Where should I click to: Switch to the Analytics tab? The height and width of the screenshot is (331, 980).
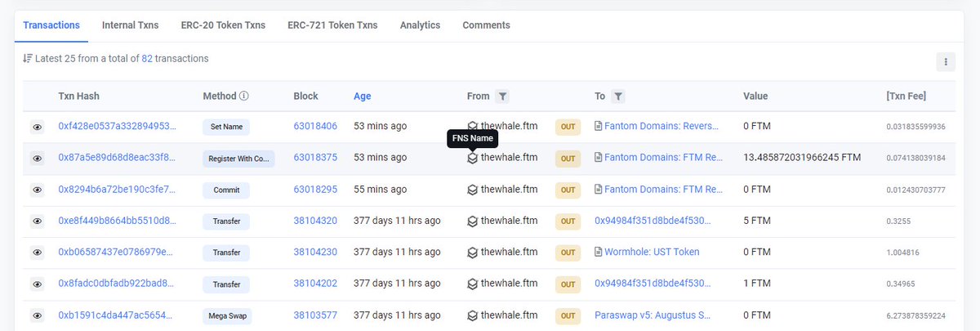click(420, 25)
